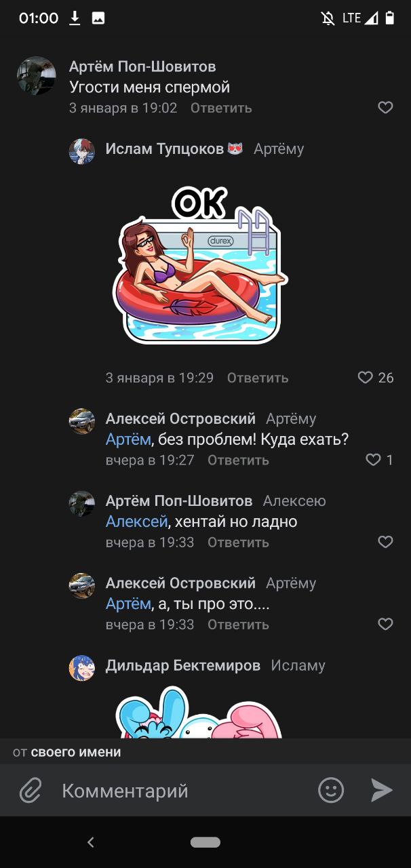Reply to the comment dated 3 января в 19:02
The height and width of the screenshot is (868, 411).
[x=221, y=108]
